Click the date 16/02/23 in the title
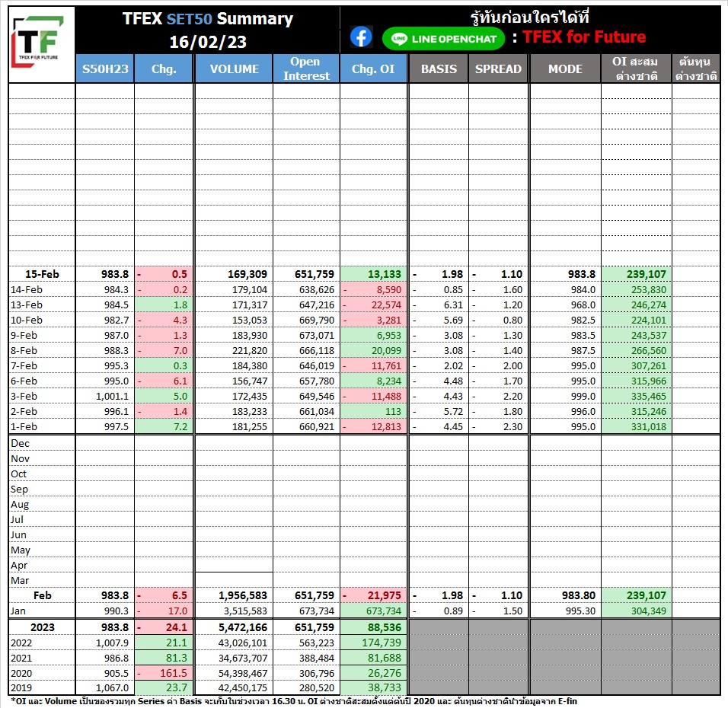 208,42
